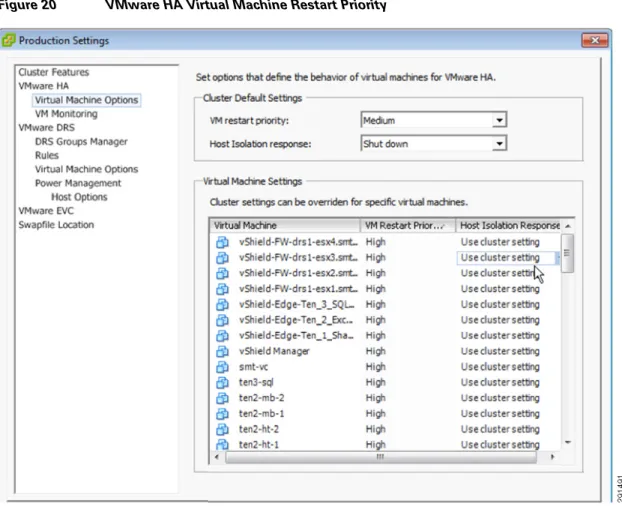This screenshot has width=622, height=506.
Task: Click VM icon for vShield-Edge-Ten_2_Exc
Action: [223, 320]
